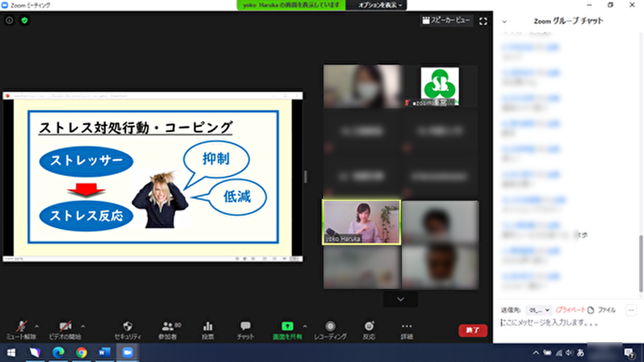Select the chat recipient (送信先) dropdown
This screenshot has height=362, width=644.
[x=538, y=310]
